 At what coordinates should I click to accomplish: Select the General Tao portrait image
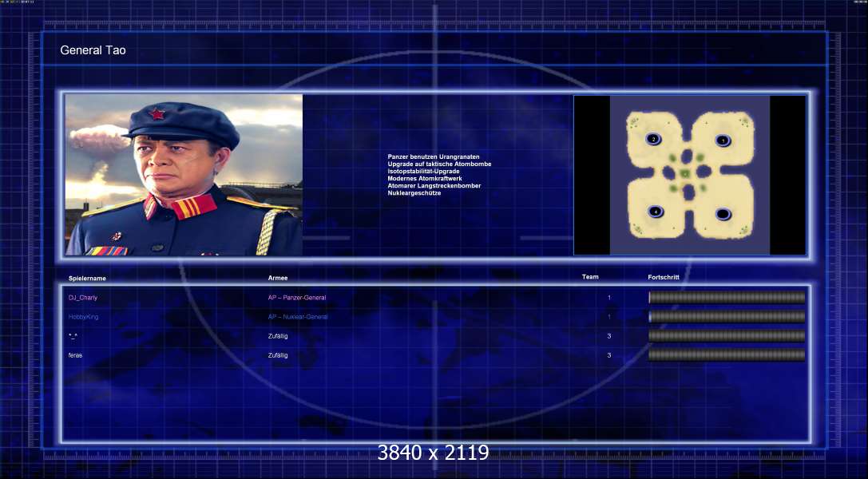coord(184,175)
